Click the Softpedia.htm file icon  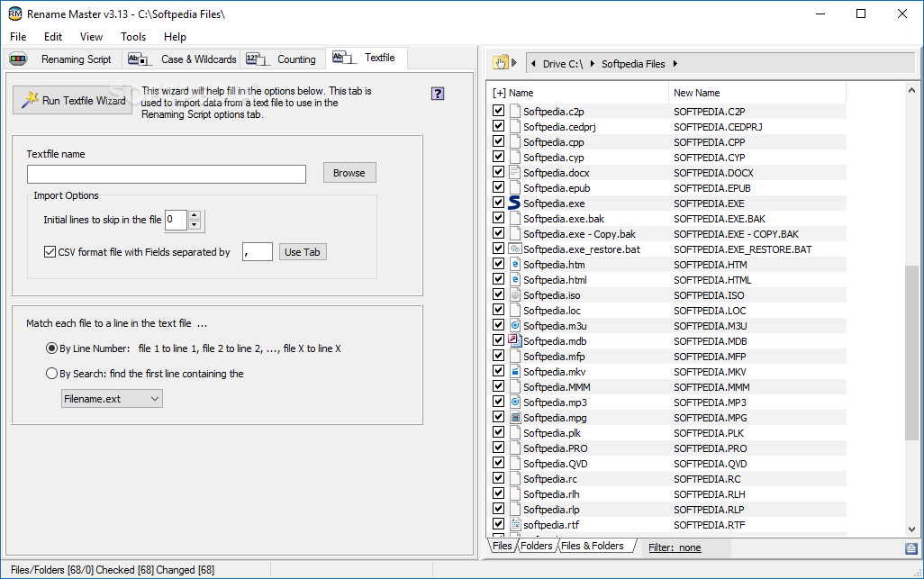[x=514, y=264]
